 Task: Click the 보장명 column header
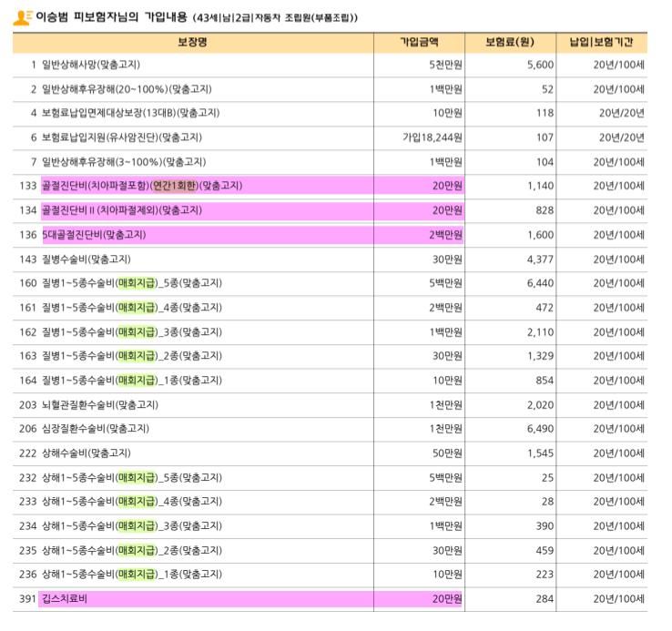coord(192,42)
